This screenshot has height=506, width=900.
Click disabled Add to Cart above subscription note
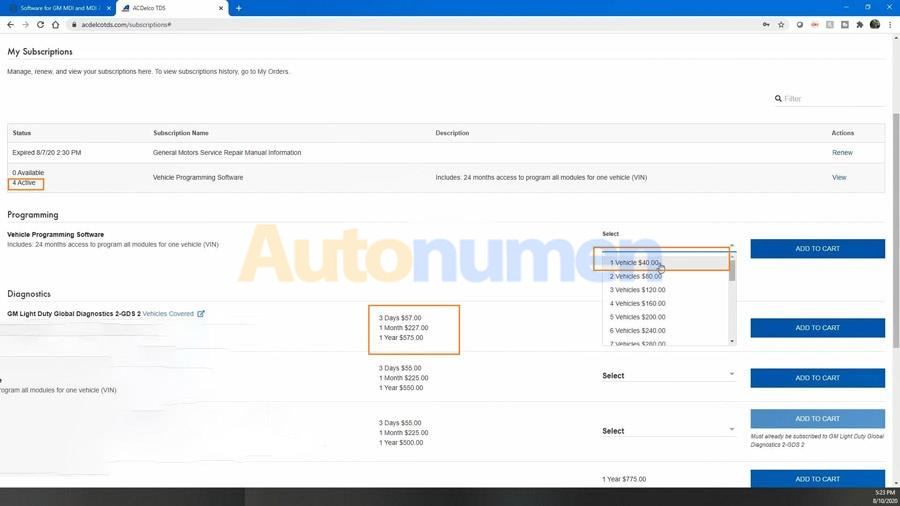[x=817, y=419]
